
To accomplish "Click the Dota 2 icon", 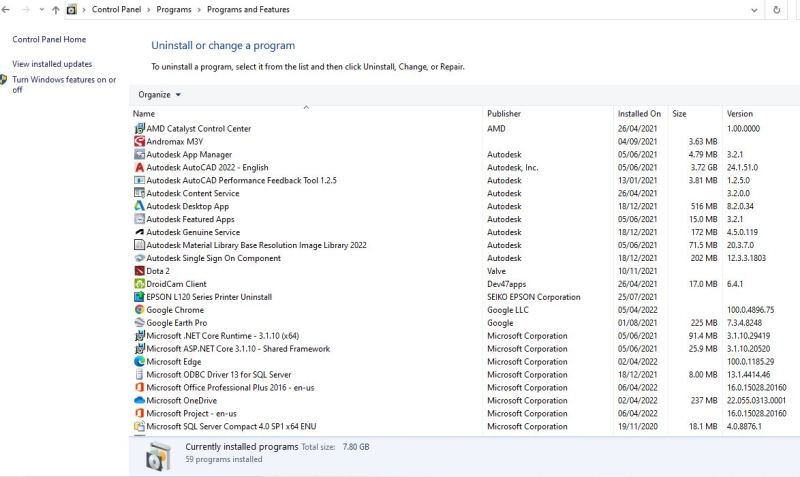I will point(139,271).
